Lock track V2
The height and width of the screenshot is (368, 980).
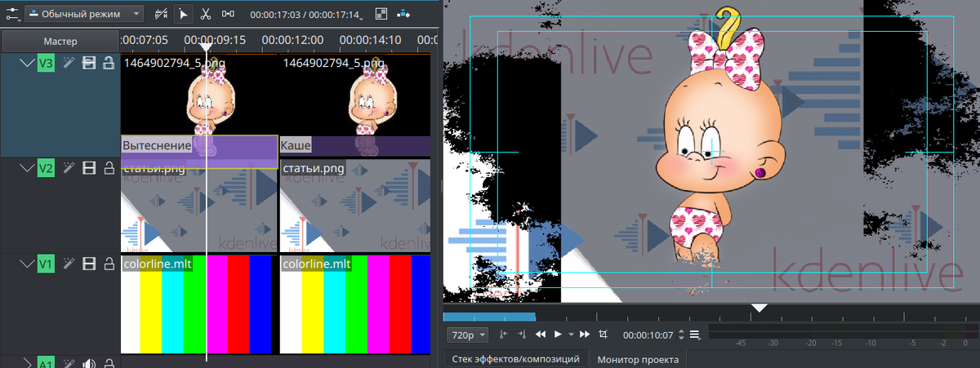[x=108, y=168]
